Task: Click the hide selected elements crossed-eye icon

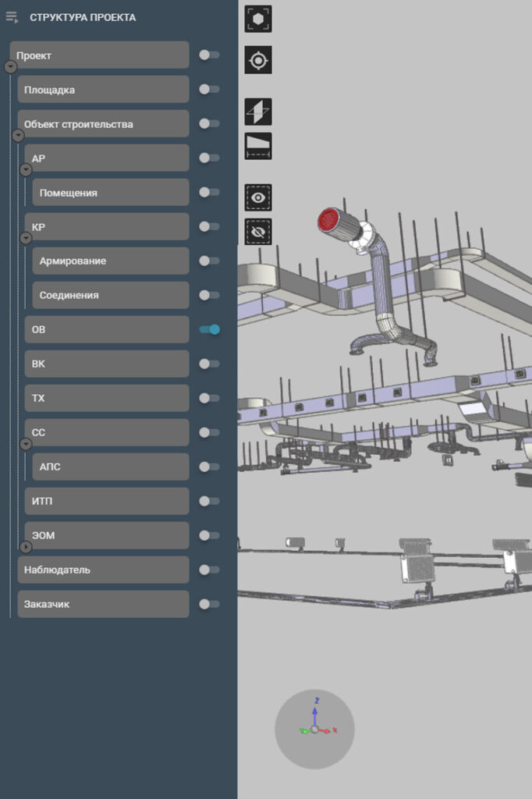Action: pos(258,232)
